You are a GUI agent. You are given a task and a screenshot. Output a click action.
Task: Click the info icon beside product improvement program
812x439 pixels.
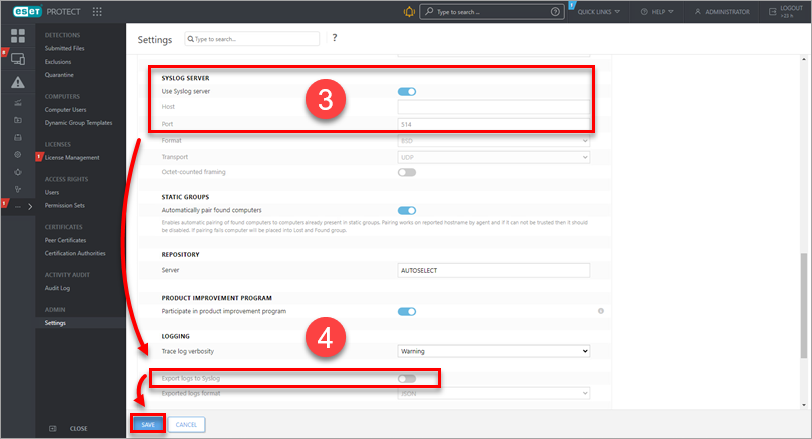tap(601, 311)
